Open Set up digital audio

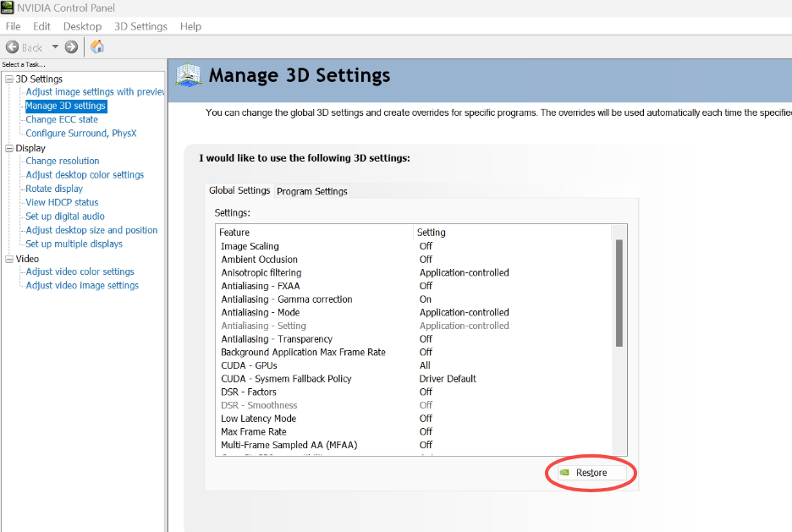point(65,216)
